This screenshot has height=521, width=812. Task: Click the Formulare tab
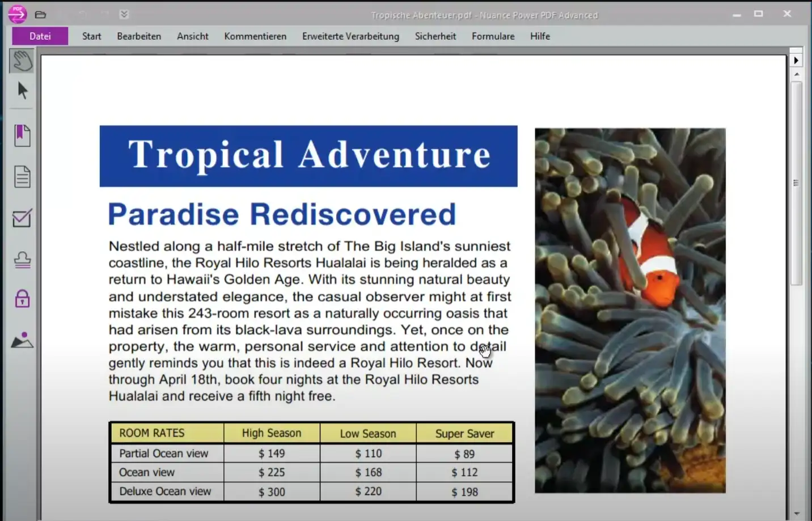pos(493,36)
